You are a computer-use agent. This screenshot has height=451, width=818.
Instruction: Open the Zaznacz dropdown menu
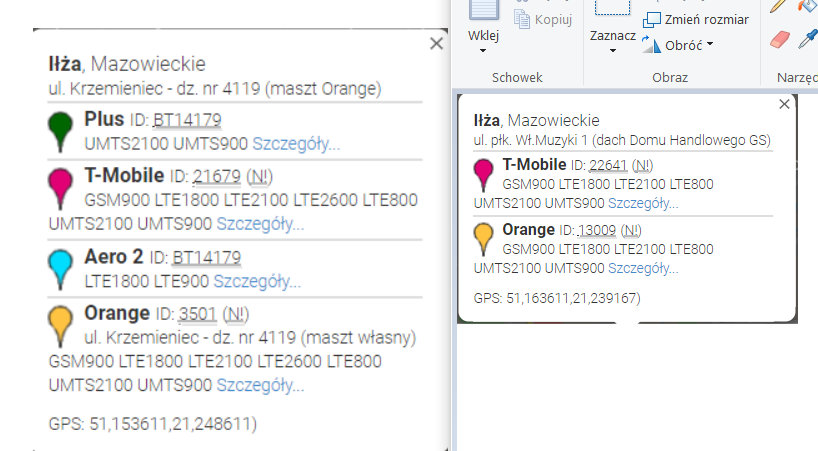(x=613, y=50)
